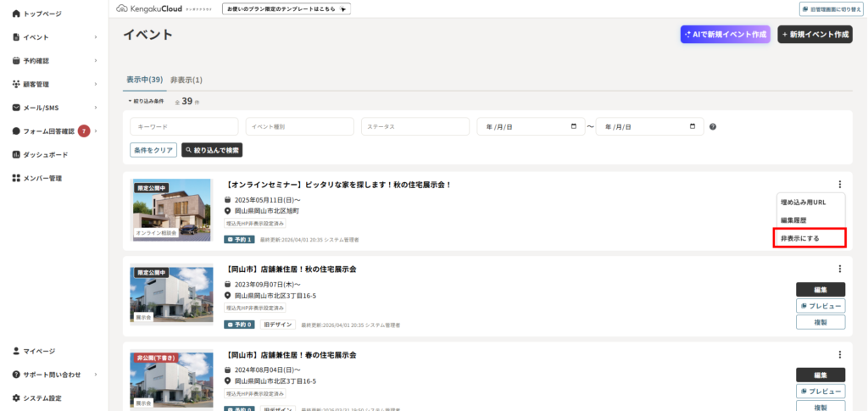
Task: Select 埋め込み用URL in the context menu
Action: click(810, 203)
